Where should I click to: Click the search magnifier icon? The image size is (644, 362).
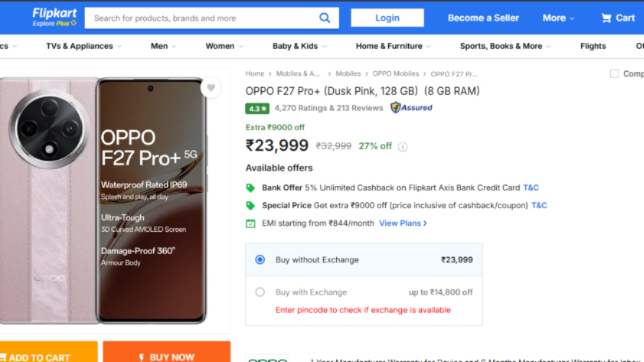pos(325,18)
